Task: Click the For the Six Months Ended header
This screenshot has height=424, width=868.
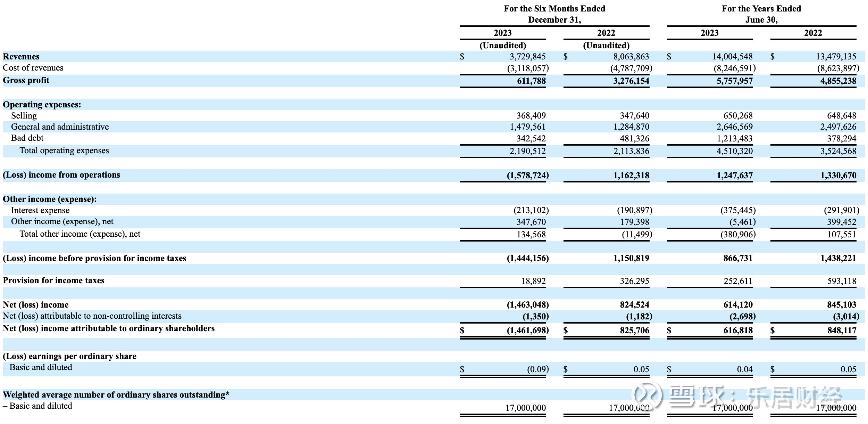Action: click(x=554, y=9)
